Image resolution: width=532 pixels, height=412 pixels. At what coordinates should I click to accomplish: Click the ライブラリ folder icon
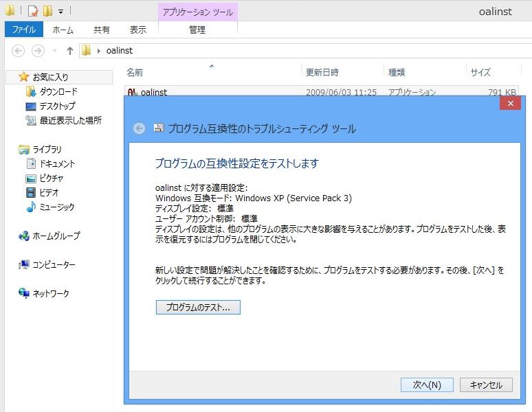tap(24, 150)
